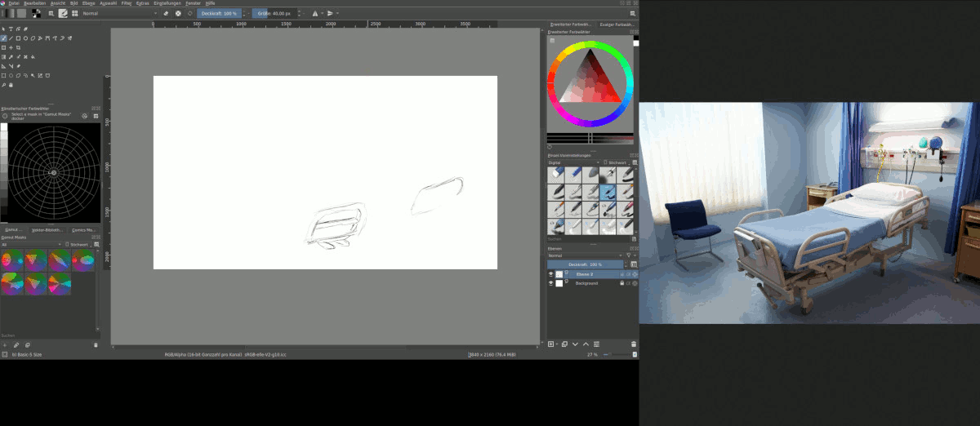Open the layer filter dropdown in Ebenen
980x426 pixels.
click(x=630, y=255)
